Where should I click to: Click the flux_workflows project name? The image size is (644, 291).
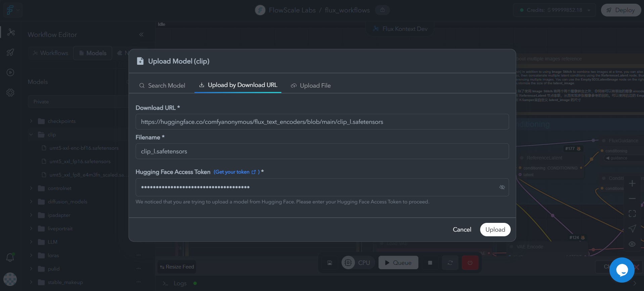(x=347, y=10)
